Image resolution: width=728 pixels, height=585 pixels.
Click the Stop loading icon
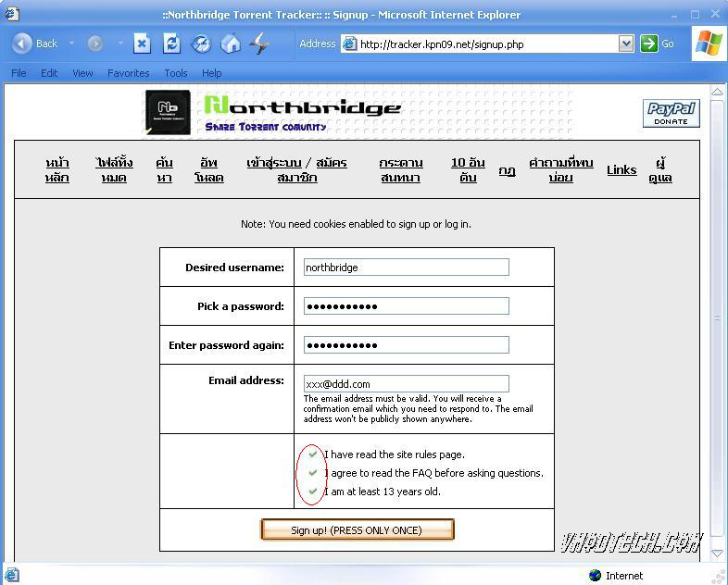point(142,44)
